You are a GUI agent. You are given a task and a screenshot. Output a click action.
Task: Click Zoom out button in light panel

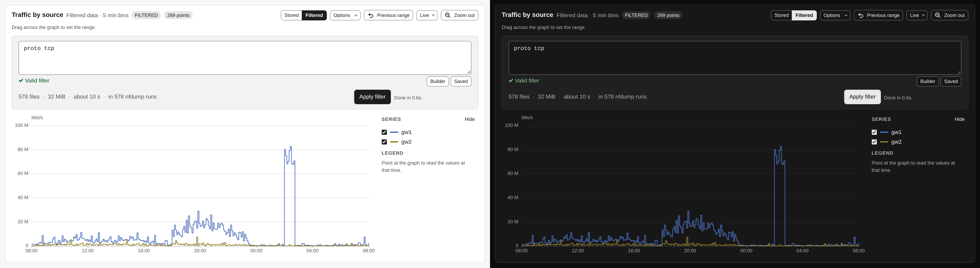[x=460, y=15]
